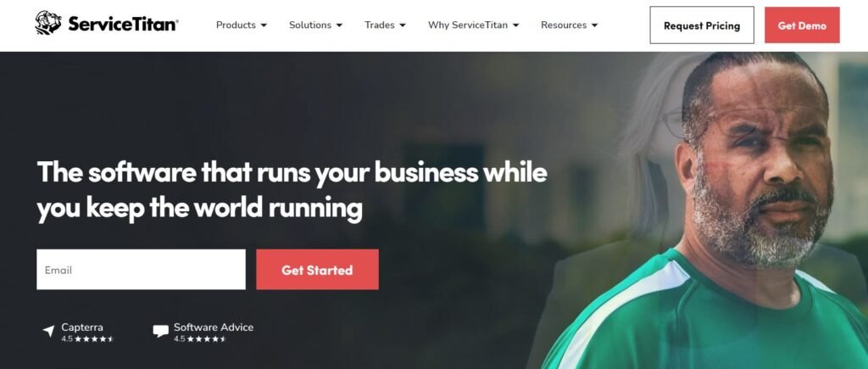This screenshot has height=369, width=868.
Task: Click the ServiceTitan helmet logo icon
Action: 48,23
